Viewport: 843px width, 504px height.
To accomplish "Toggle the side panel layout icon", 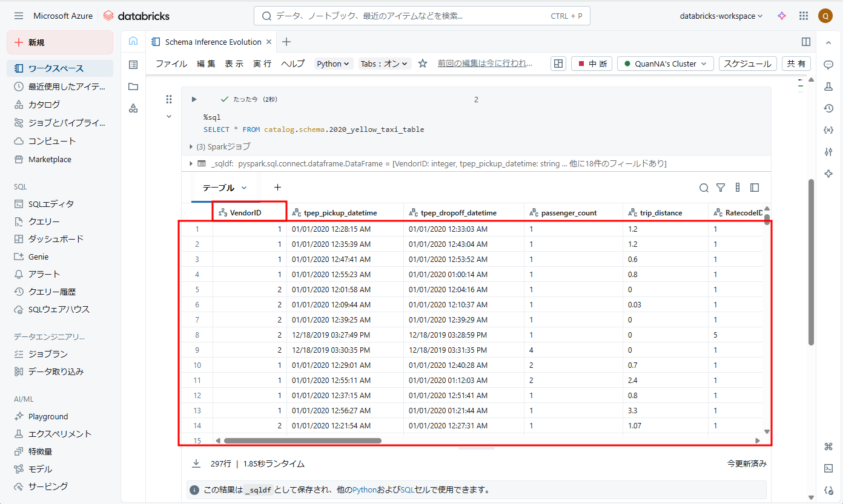I will coord(806,42).
